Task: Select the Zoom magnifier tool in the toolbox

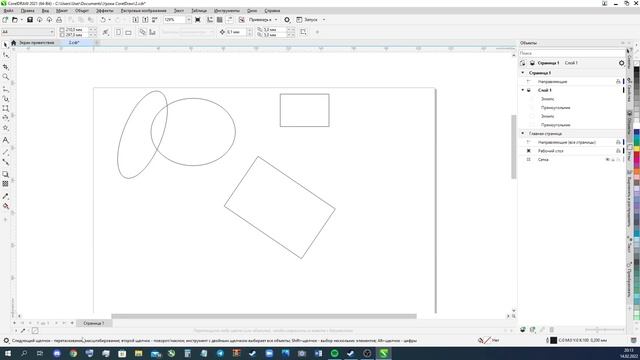Action: click(x=5, y=77)
